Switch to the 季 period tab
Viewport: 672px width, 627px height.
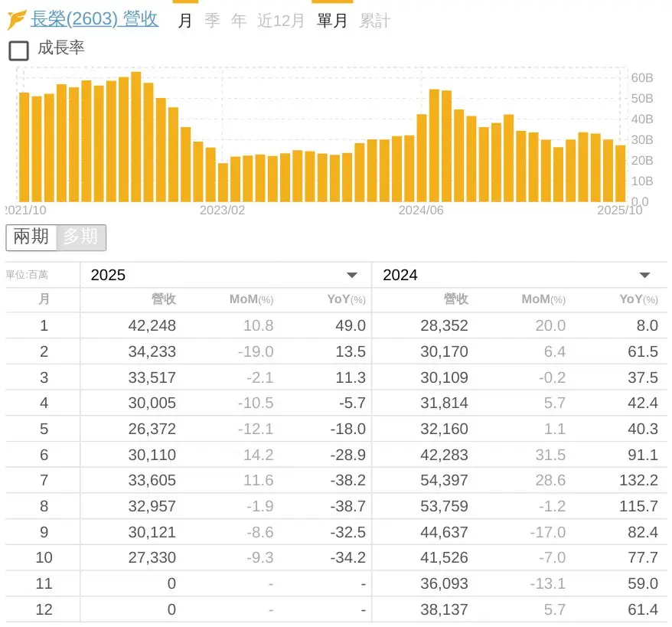[x=212, y=21]
